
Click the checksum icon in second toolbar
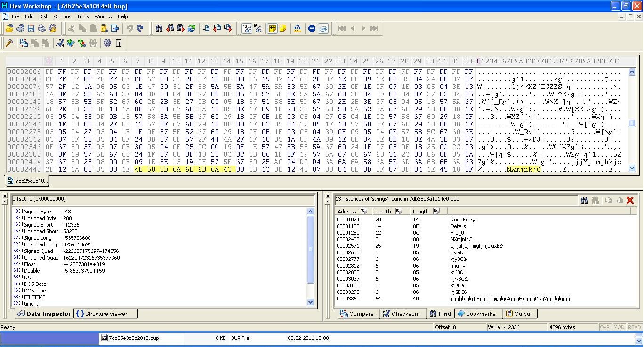60,43
